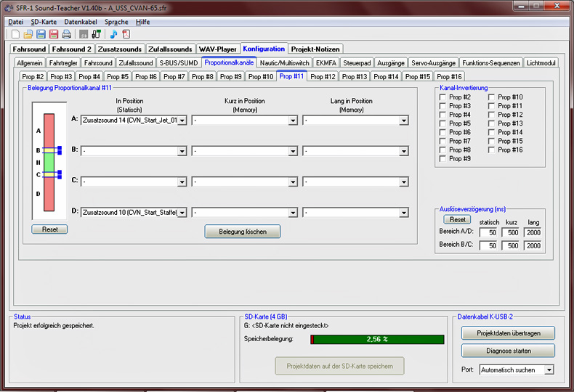Toggle the Prop #11 inversion checkbox
This screenshot has width=574, height=392.
pos(491,106)
